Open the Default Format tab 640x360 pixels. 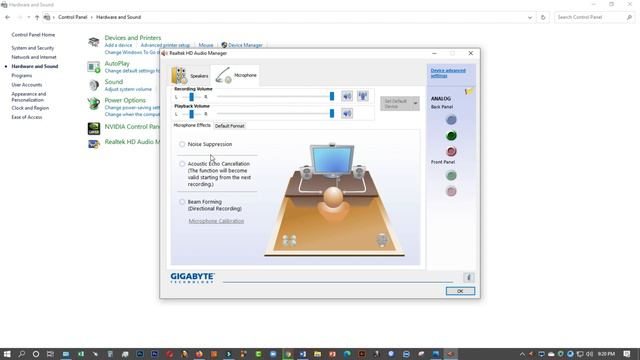[x=229, y=126]
